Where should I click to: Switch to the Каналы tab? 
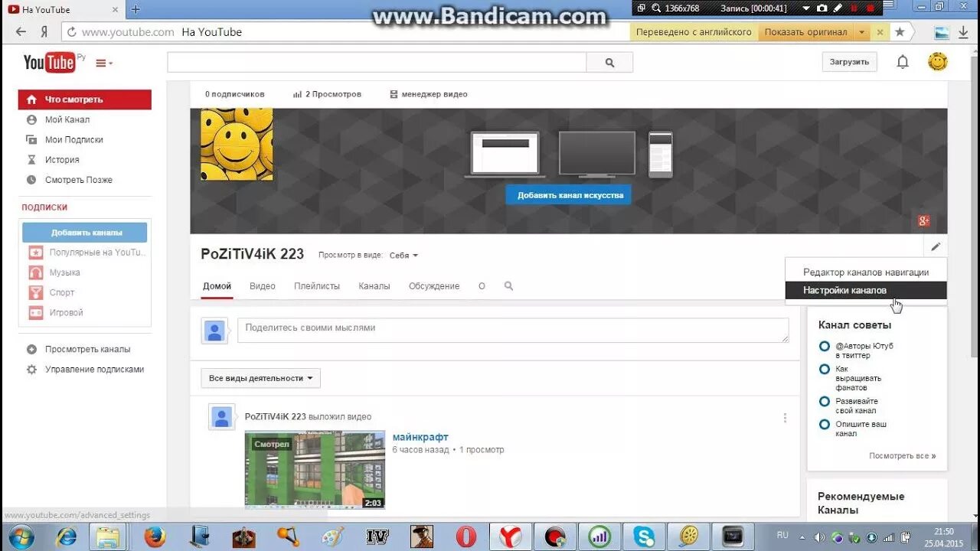point(374,286)
